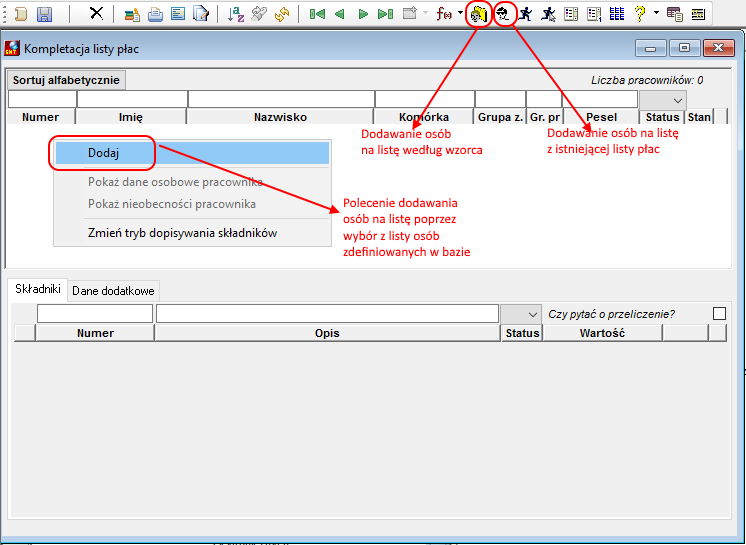The width and height of the screenshot is (746, 545).
Task: Click the document with pencil edit icon
Action: 201,14
